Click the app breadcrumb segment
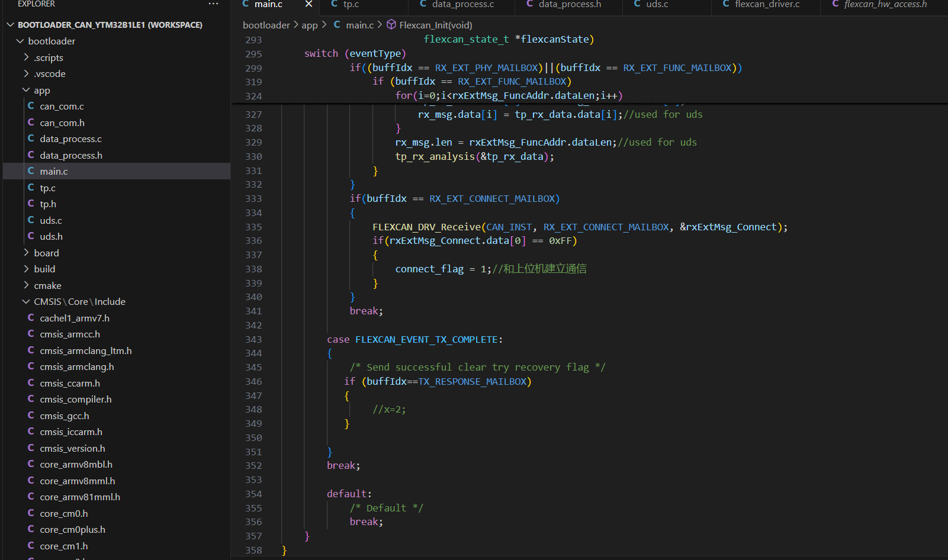Image resolution: width=948 pixels, height=560 pixels. (309, 25)
